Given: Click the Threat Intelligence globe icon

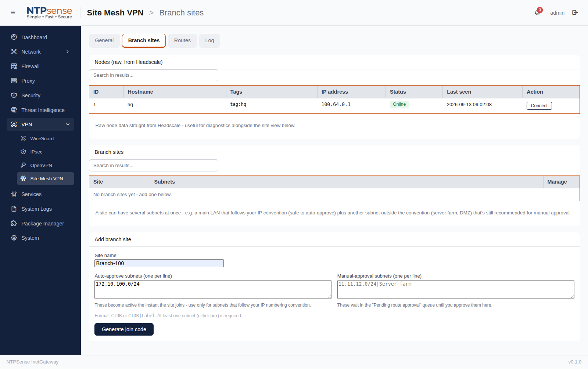Looking at the screenshot, I should pyautogui.click(x=14, y=110).
